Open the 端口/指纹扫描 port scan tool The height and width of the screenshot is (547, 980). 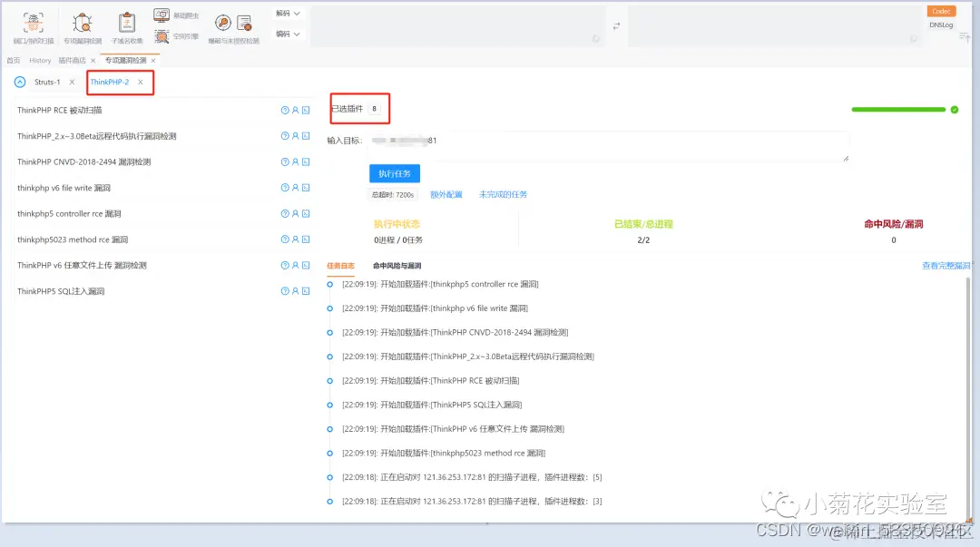point(34,28)
